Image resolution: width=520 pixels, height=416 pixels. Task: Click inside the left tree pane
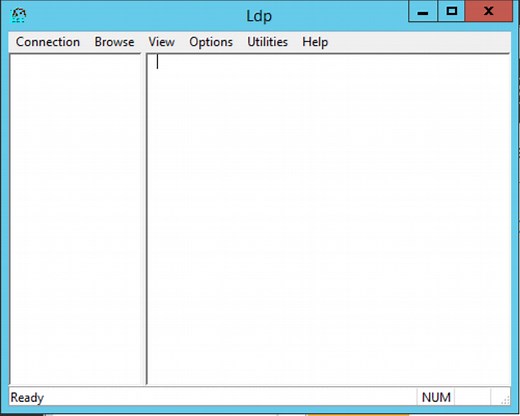[x=76, y=219]
